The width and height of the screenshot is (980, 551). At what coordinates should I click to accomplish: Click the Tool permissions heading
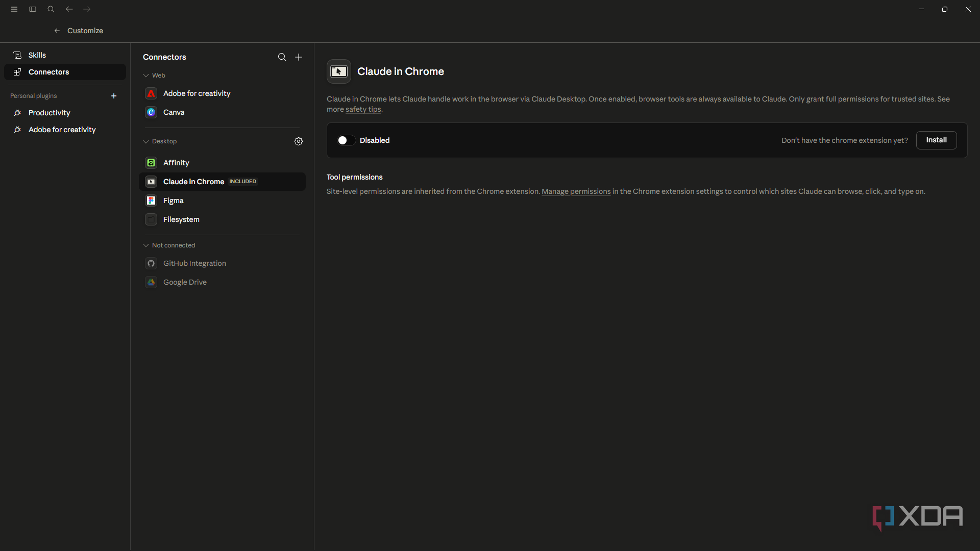click(x=355, y=177)
